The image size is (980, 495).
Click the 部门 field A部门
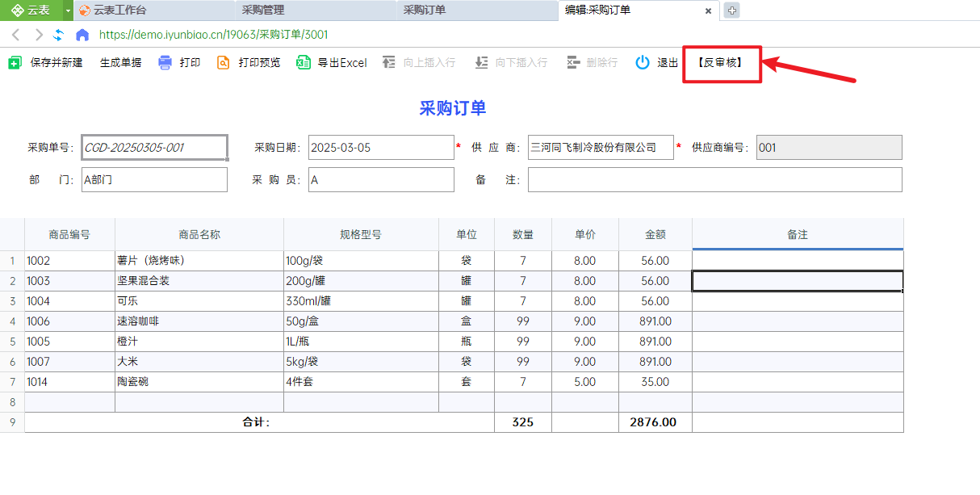click(x=155, y=180)
